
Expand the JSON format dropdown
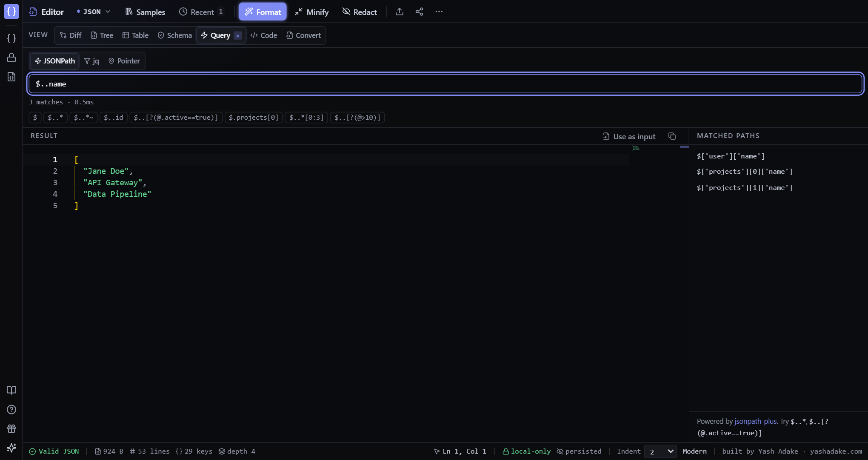tap(94, 12)
